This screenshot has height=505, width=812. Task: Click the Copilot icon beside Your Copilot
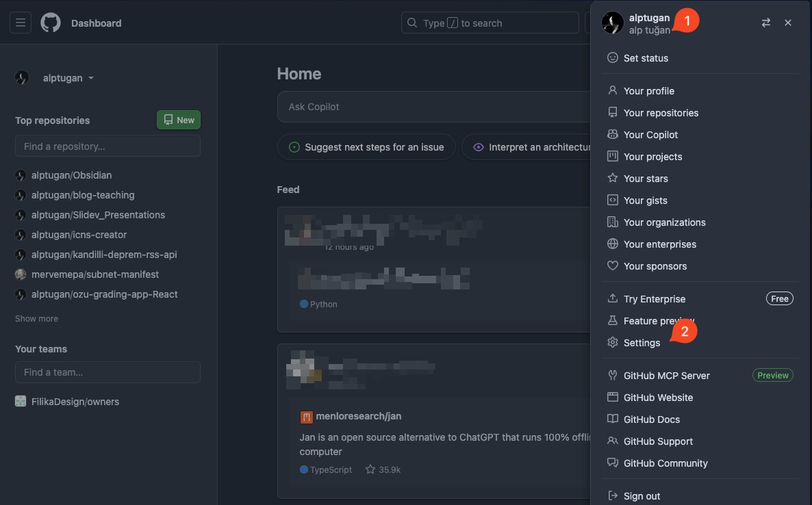pos(613,135)
